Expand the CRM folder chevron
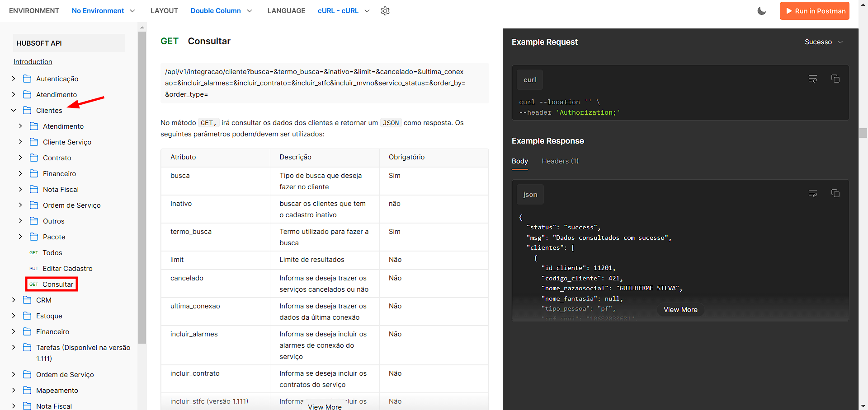This screenshot has height=410, width=868. pyautogui.click(x=14, y=300)
